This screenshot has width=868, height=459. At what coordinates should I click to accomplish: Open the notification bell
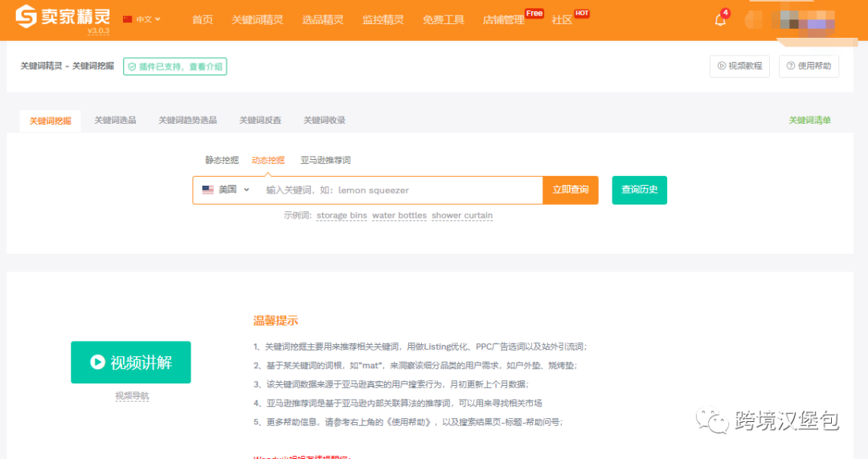pyautogui.click(x=720, y=20)
